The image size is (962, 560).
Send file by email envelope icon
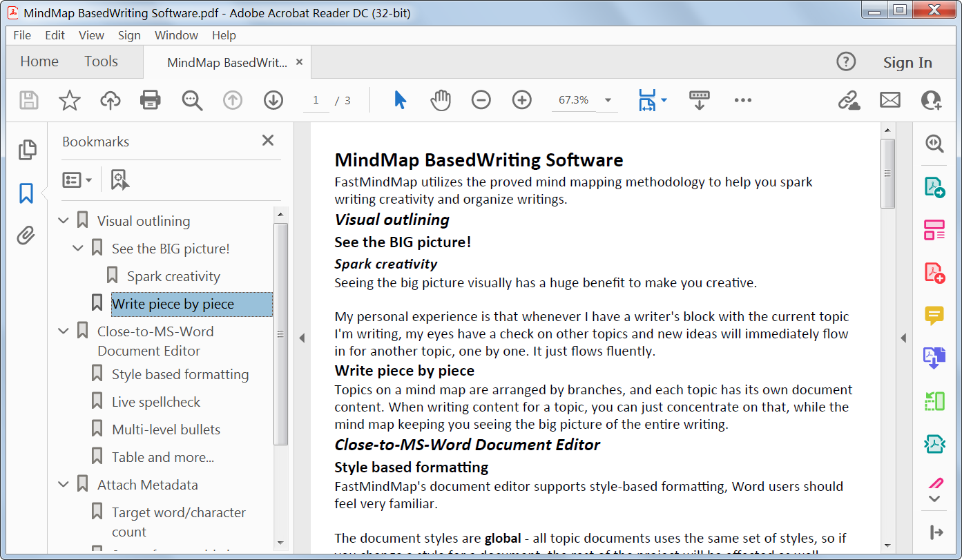[890, 100]
